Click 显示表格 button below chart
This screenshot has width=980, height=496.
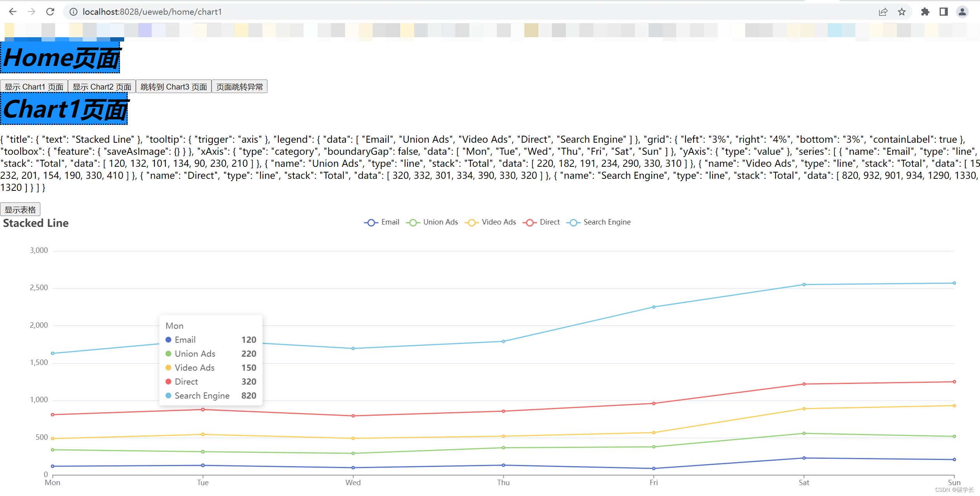point(20,209)
